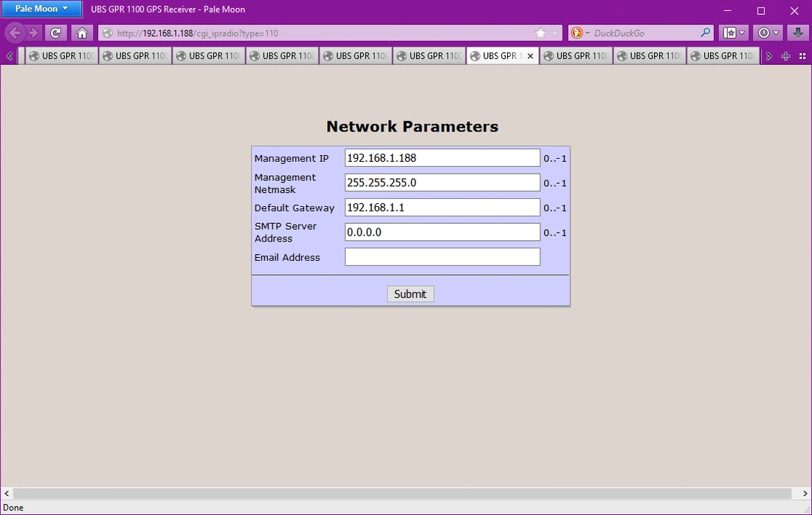The image size is (812, 515).
Task: Click the horizontal scrollbar thumb
Action: click(x=402, y=494)
